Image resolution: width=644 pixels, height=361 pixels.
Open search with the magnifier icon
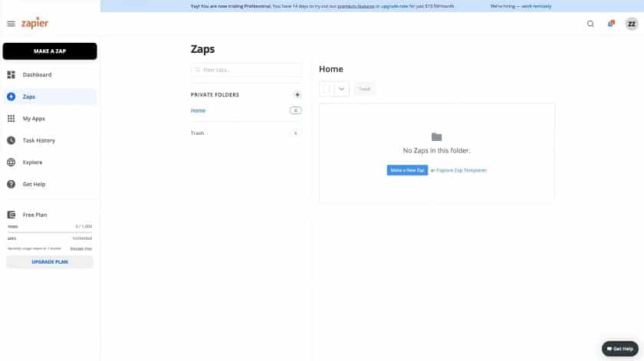(590, 24)
